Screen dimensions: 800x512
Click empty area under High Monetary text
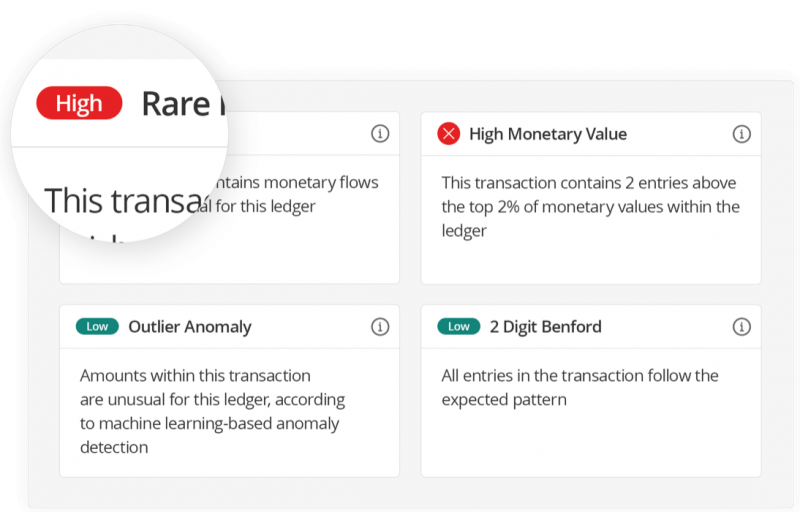click(591, 263)
